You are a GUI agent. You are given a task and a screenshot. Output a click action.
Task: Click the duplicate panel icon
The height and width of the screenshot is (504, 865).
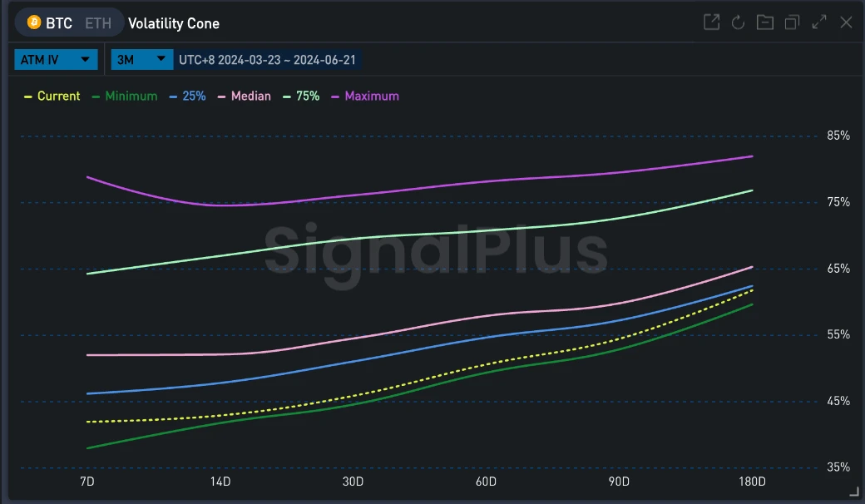(x=792, y=22)
